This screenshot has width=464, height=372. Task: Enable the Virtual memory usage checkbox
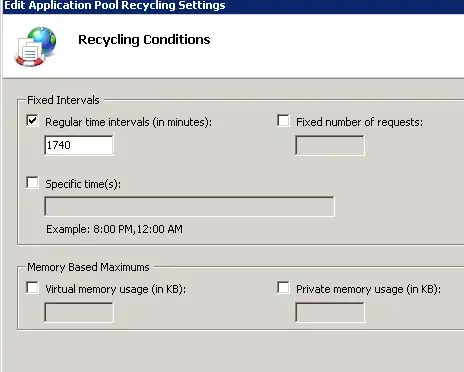pyautogui.click(x=32, y=288)
